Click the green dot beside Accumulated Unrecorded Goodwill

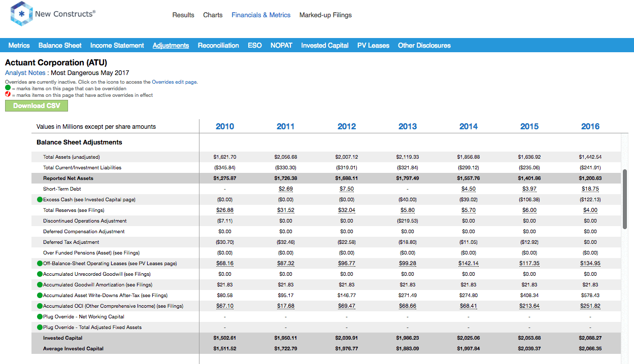(40, 274)
